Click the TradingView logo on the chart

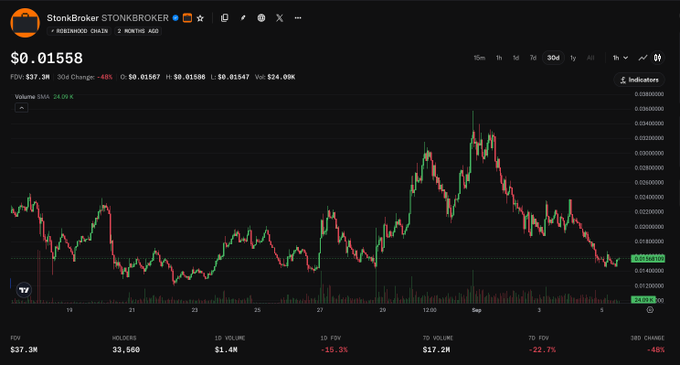(24, 290)
